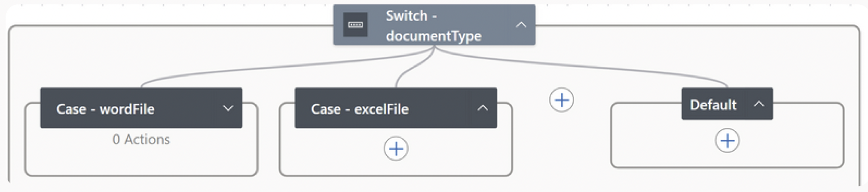Collapse the Case - excelFile card

(483, 108)
